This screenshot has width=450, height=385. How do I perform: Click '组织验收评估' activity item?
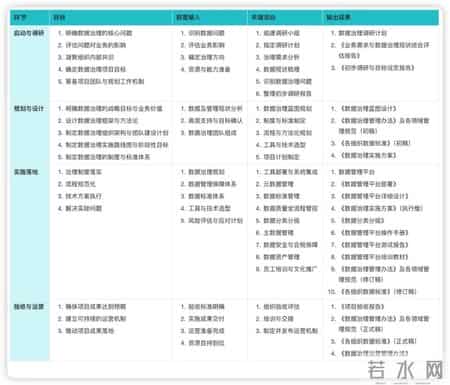click(x=281, y=307)
